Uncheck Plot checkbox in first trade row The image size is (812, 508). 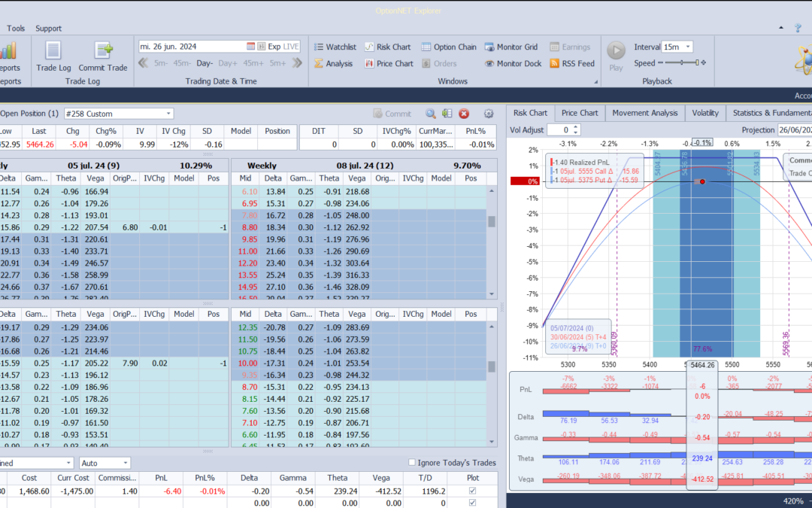[x=471, y=491]
